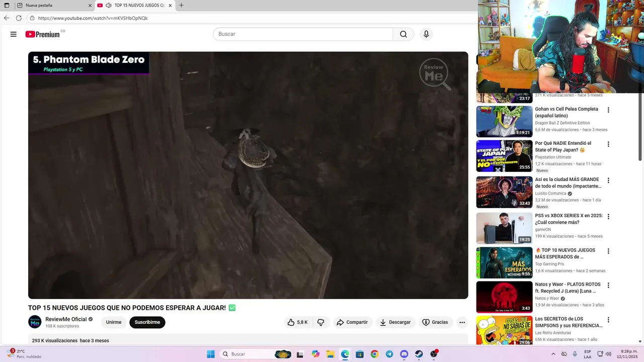The image size is (644, 362).
Task: Go back with the browser back arrow
Action: click(7, 18)
